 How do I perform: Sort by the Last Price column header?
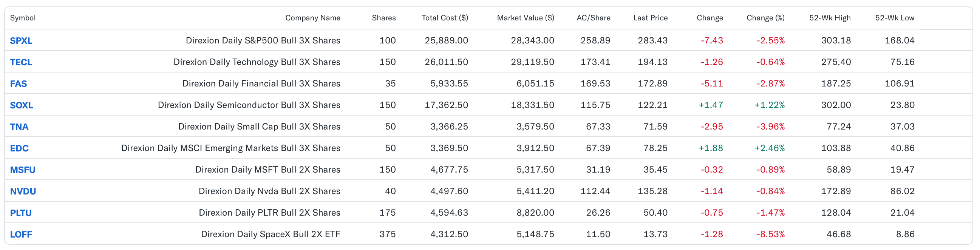[x=650, y=18]
